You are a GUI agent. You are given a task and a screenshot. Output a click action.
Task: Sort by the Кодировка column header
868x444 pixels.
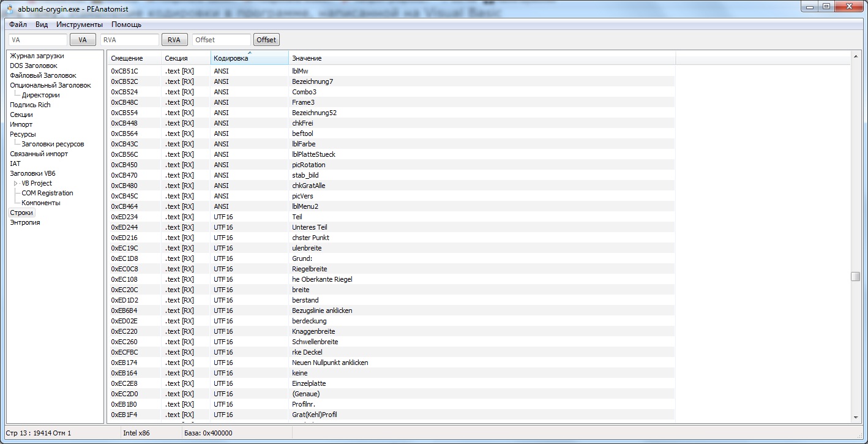[x=249, y=58]
